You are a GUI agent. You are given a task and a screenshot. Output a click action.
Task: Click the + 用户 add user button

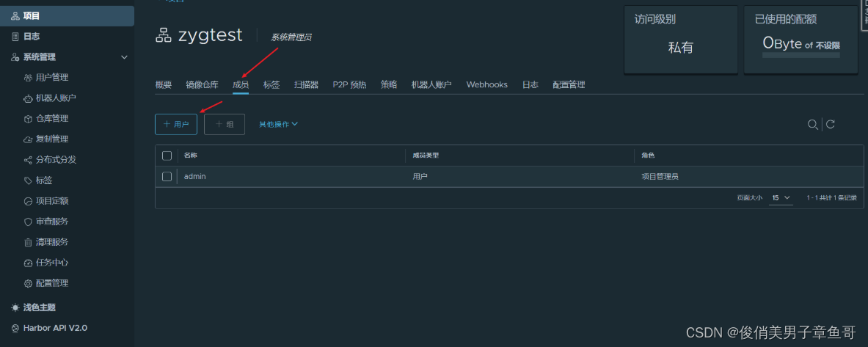tap(176, 125)
